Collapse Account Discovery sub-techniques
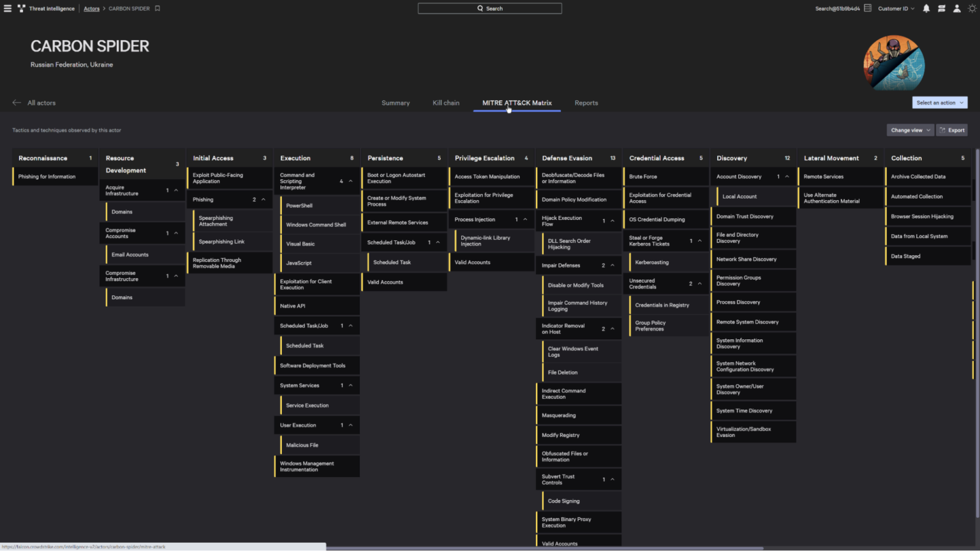 [787, 176]
